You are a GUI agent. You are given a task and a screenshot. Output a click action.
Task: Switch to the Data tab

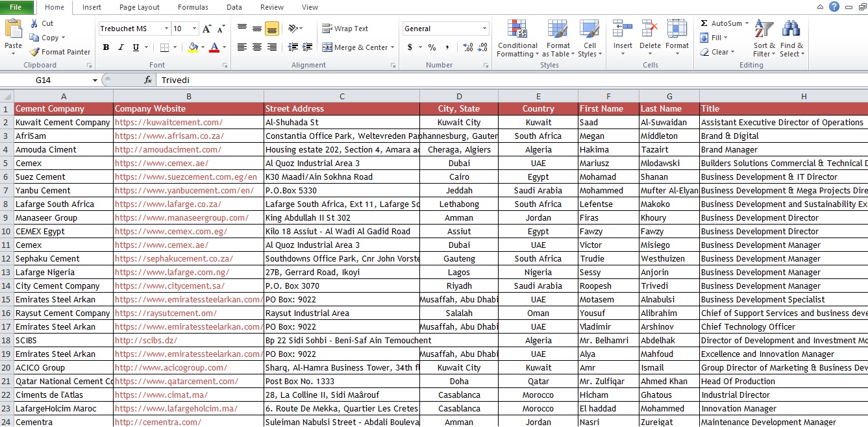pos(234,7)
